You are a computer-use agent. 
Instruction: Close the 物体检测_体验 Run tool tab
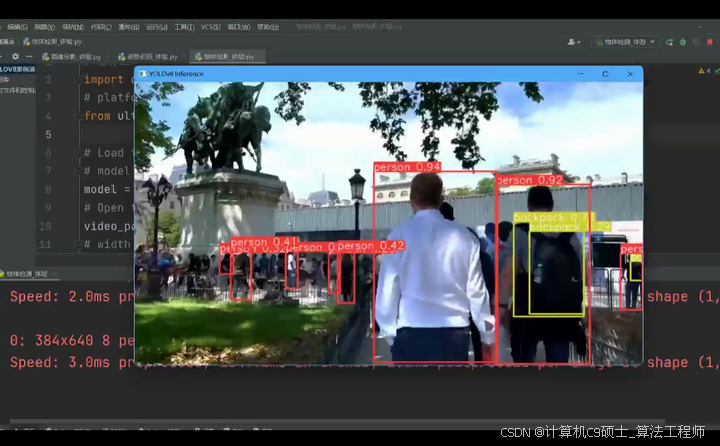(x=54, y=274)
